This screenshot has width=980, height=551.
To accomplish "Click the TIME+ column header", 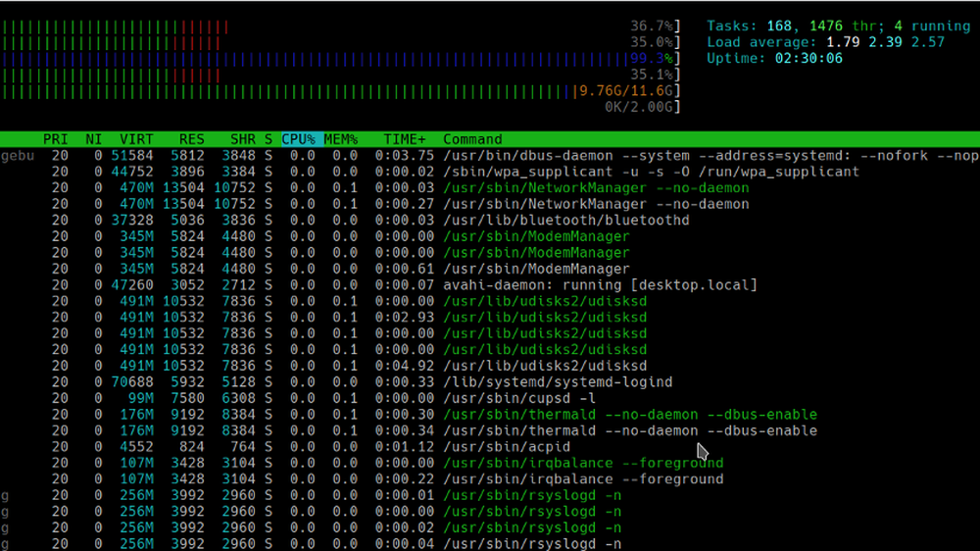I will coord(405,139).
